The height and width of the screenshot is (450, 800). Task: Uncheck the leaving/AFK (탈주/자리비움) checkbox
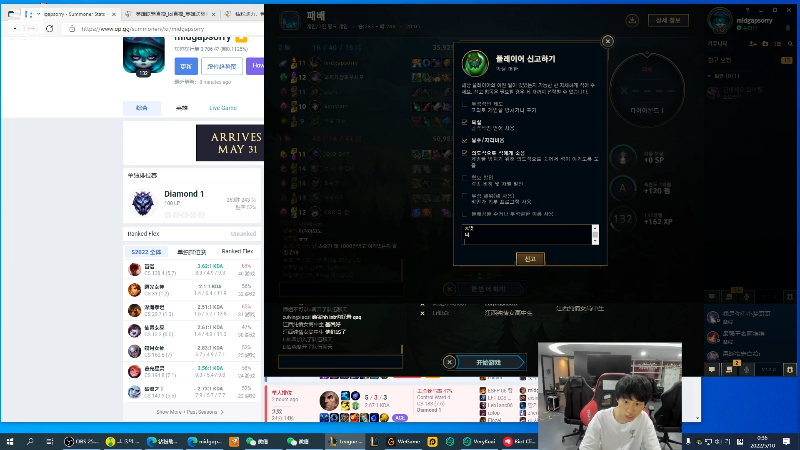(464, 140)
